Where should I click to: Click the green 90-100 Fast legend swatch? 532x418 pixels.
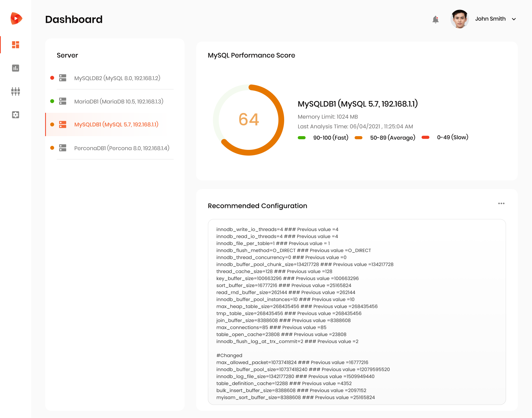tap(302, 138)
